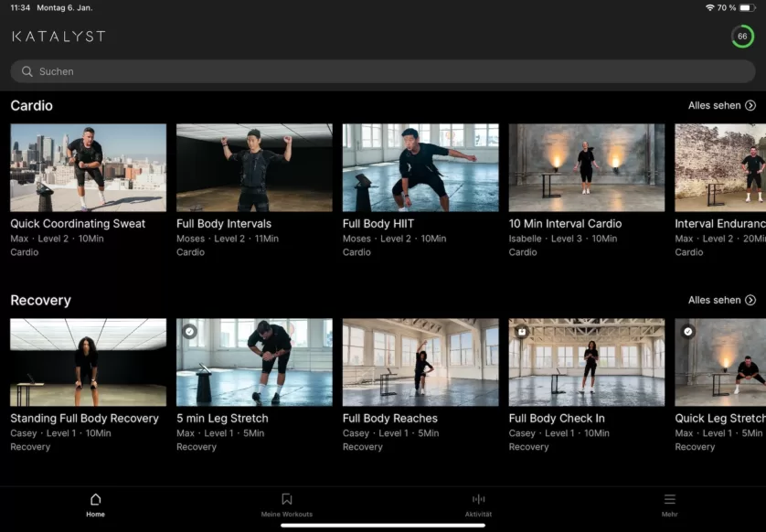Tap the Home icon in bottom bar
Screen dimensions: 766x532
tap(95, 499)
